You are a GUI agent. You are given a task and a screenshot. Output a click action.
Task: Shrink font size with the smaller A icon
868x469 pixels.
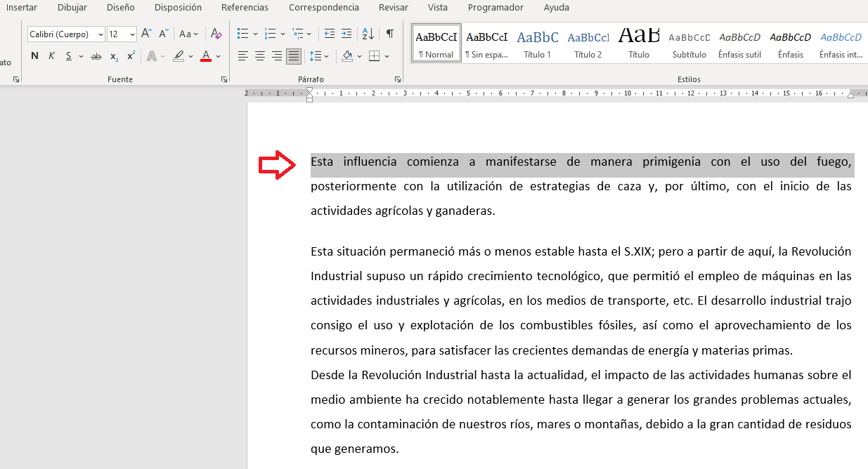(x=163, y=34)
